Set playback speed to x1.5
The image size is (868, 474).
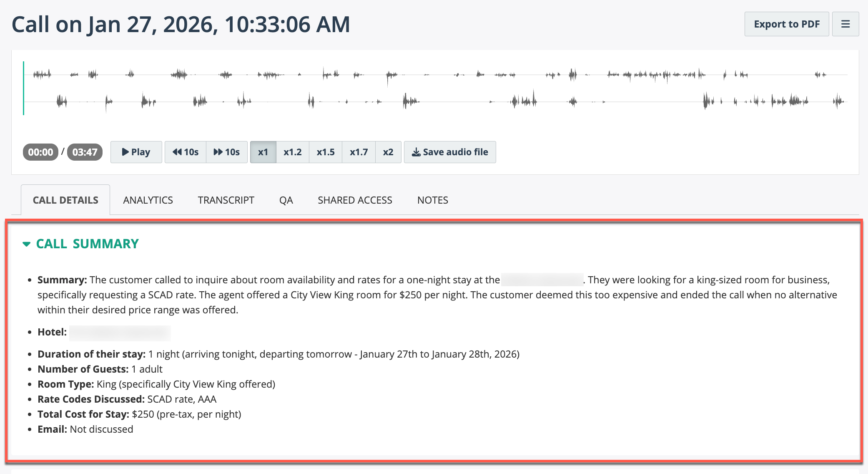point(326,152)
